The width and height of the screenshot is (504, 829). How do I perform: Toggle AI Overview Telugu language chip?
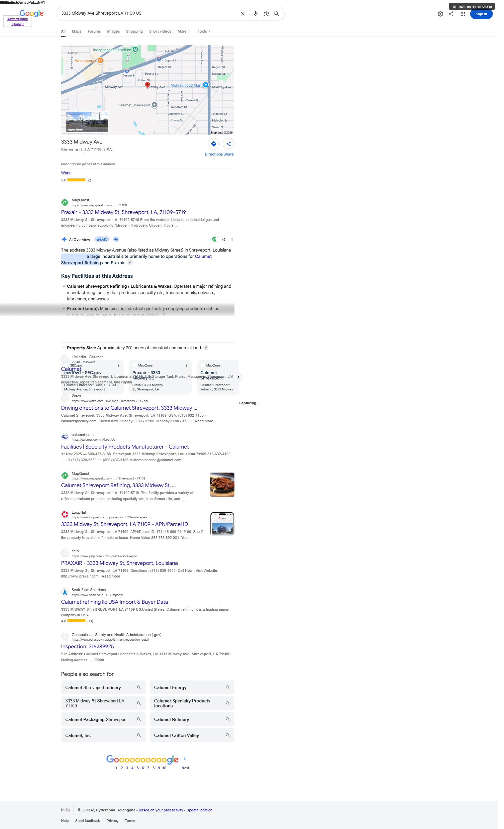coord(102,239)
